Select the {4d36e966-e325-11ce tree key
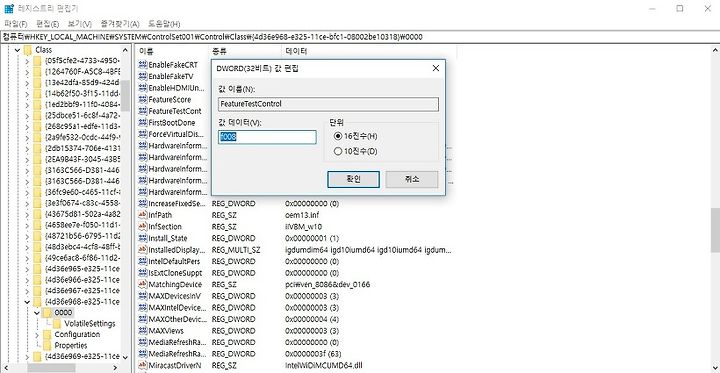720x373 pixels. pos(83,280)
